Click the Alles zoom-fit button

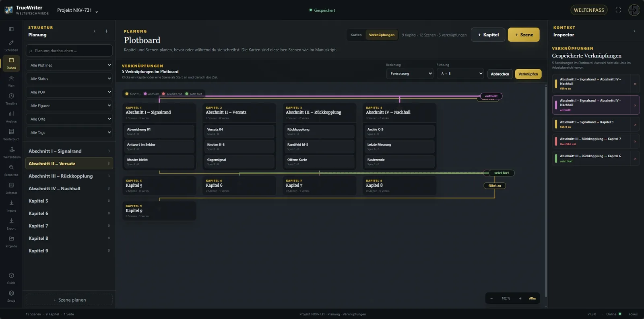(x=533, y=298)
